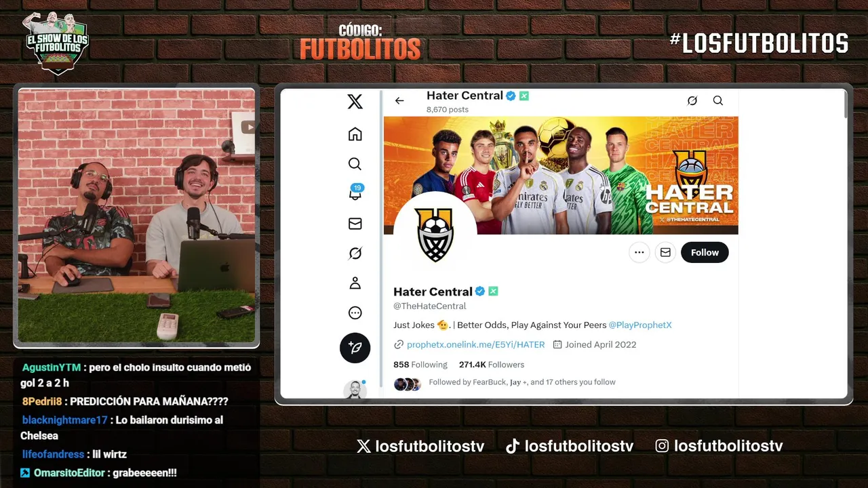Click the X losfutbolitostv handle
The height and width of the screenshot is (488, 868).
(x=420, y=446)
